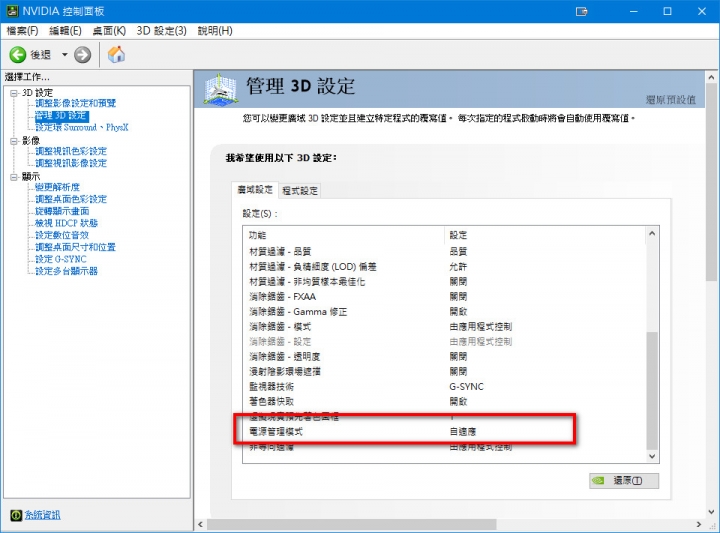Image resolution: width=720 pixels, height=533 pixels.
Task: Click the Forward arrow icon
Action: click(83, 55)
